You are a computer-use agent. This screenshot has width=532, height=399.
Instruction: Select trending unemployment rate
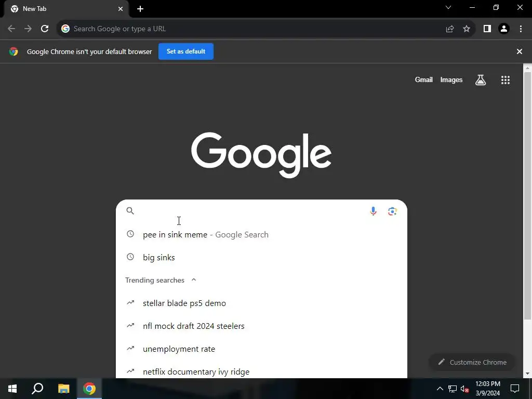pos(261,349)
